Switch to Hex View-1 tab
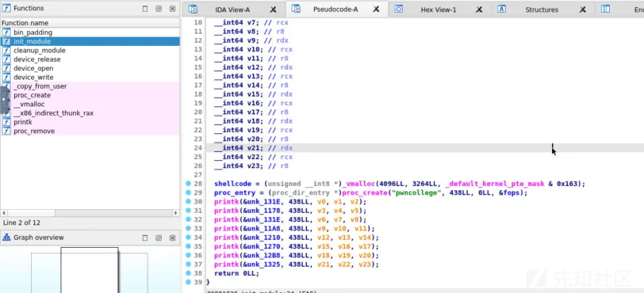Viewport: 644px width, 293px height. tap(439, 10)
